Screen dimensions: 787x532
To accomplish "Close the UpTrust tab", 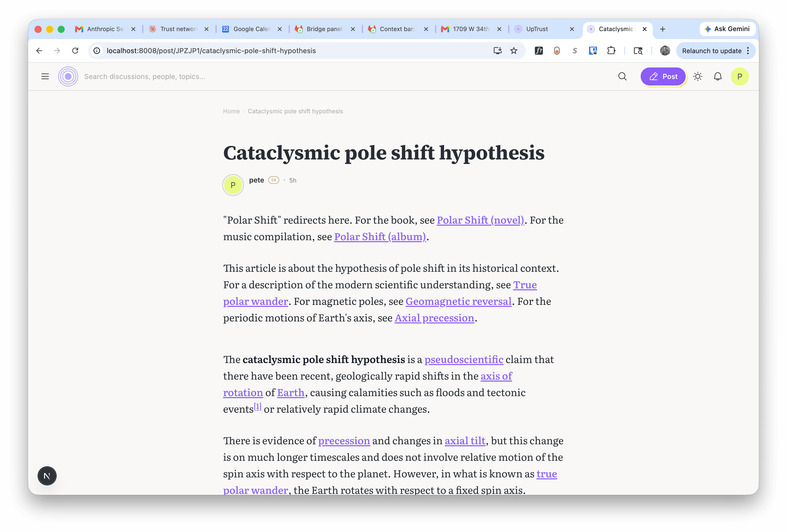I will click(x=572, y=29).
